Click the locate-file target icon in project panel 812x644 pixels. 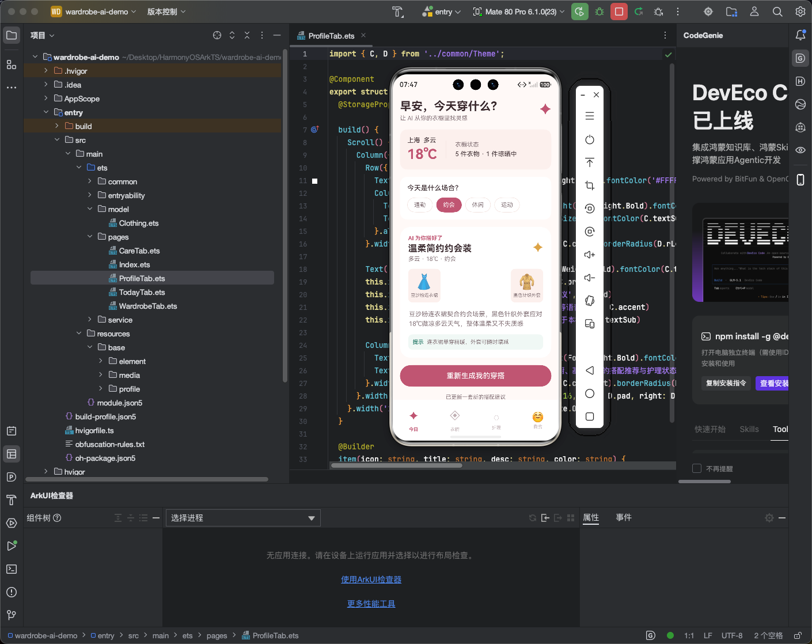[217, 35]
